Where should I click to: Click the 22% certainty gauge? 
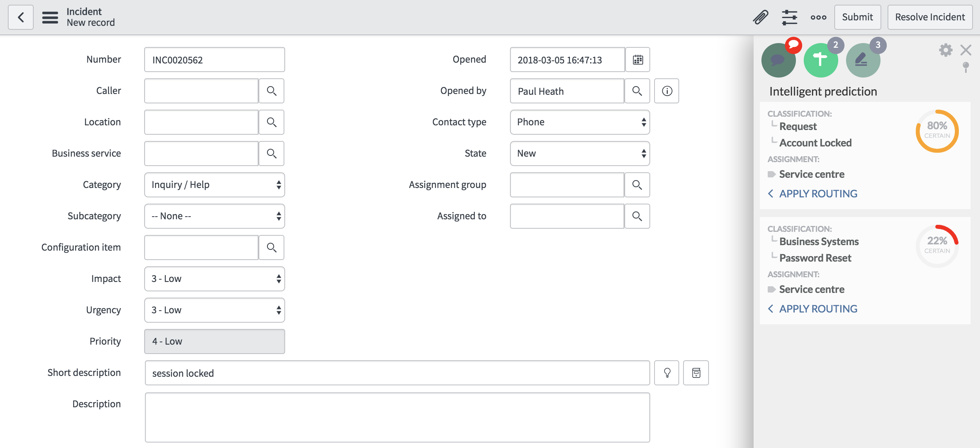tap(937, 246)
